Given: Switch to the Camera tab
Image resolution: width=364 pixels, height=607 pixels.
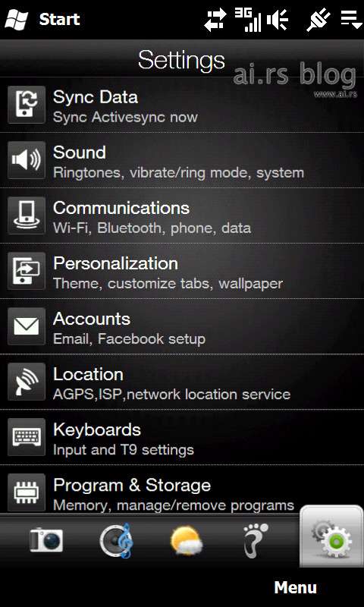Looking at the screenshot, I should (46, 541).
